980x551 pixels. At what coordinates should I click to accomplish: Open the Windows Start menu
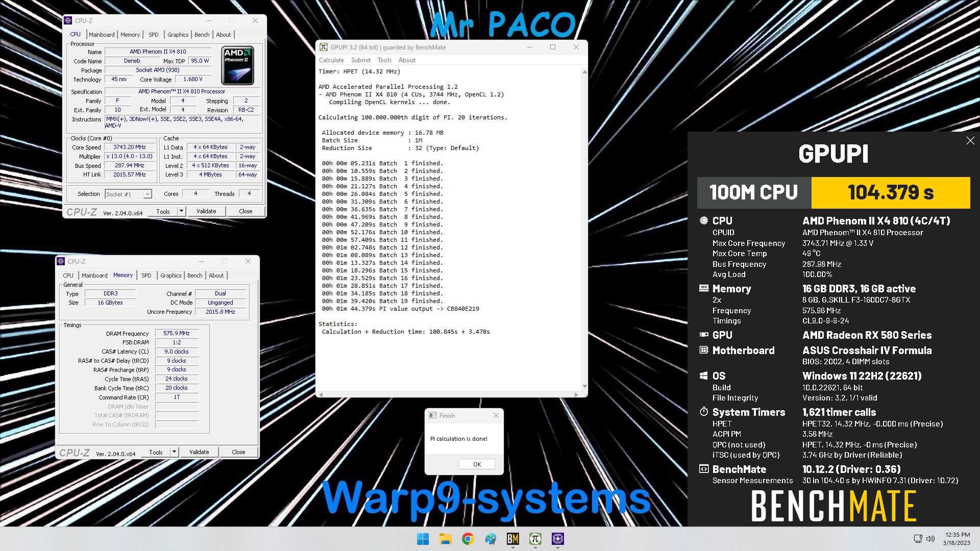[x=423, y=539]
